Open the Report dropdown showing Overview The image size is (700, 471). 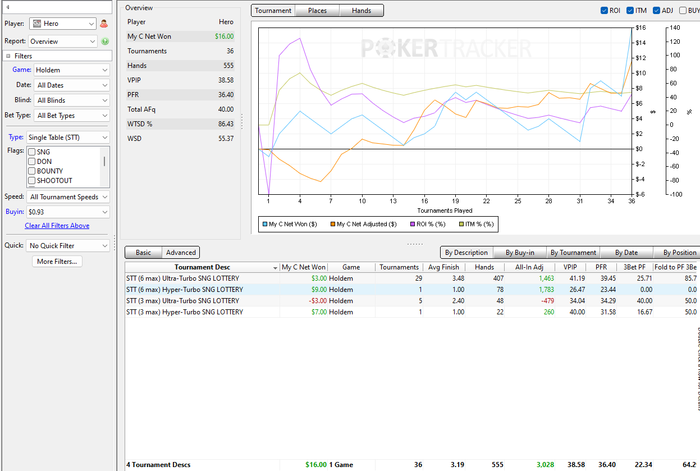63,41
